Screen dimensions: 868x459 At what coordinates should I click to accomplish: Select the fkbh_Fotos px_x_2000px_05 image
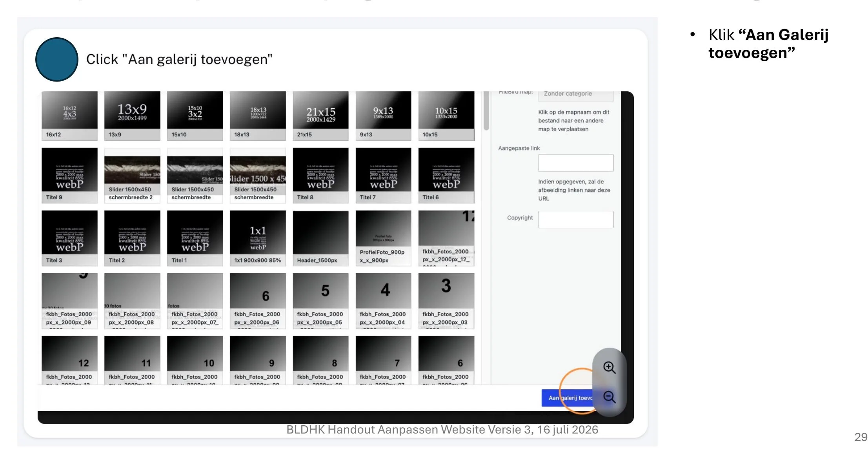pyautogui.click(x=320, y=301)
